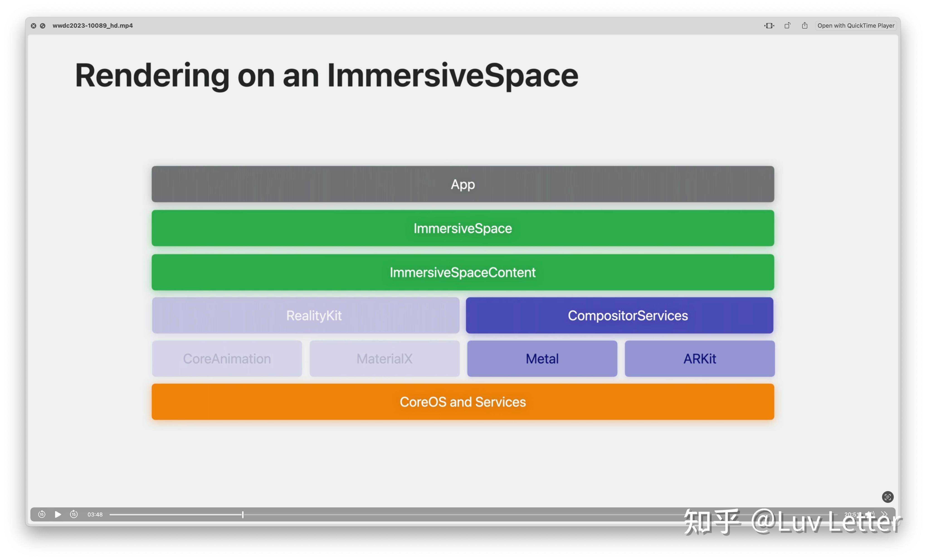Skip forward 15 seconds in the video
The width and height of the screenshot is (926, 560).
pos(74,514)
